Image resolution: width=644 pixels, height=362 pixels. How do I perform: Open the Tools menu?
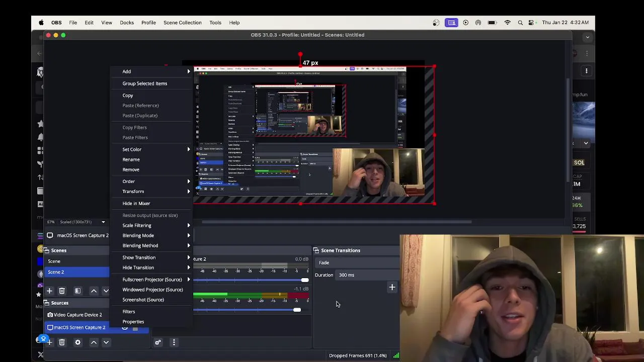click(x=215, y=23)
